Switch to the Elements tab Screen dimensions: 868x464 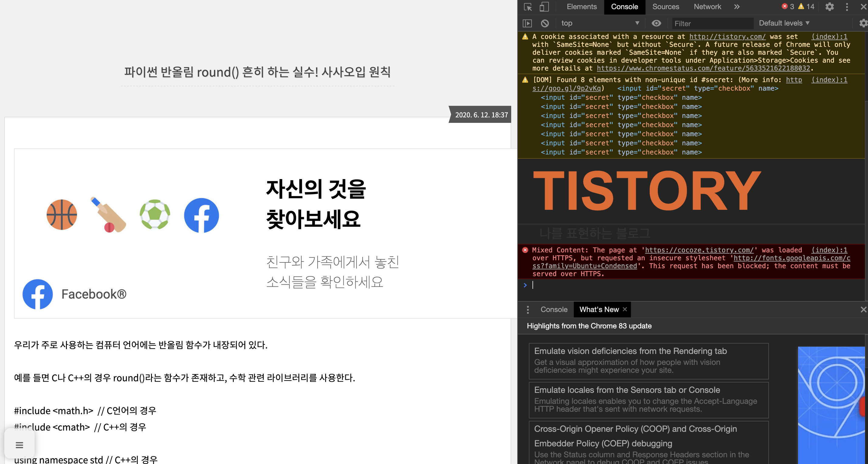(582, 7)
